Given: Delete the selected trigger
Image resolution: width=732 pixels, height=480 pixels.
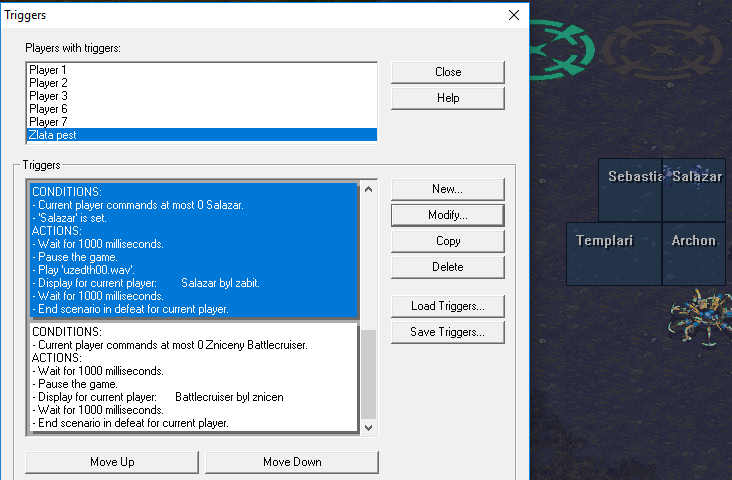Looking at the screenshot, I should click(x=448, y=267).
